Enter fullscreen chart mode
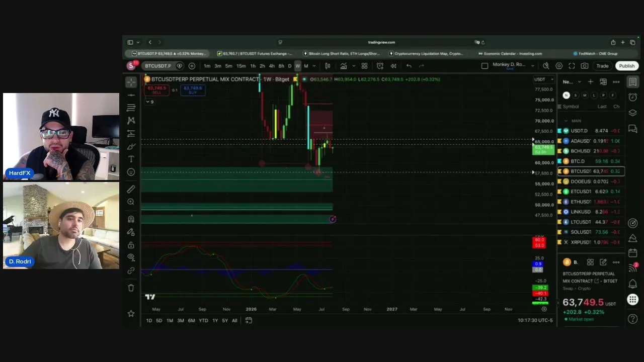This screenshot has width=644, height=362. coord(572,66)
